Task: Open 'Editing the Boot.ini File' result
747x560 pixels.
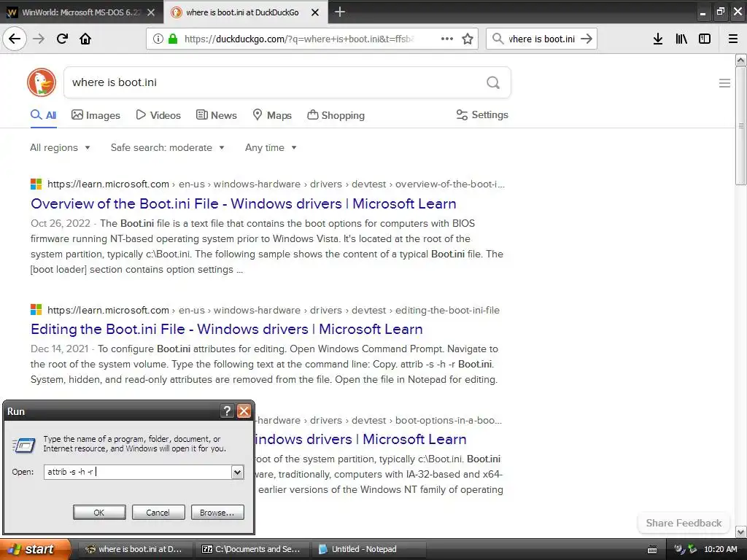Action: coord(227,329)
